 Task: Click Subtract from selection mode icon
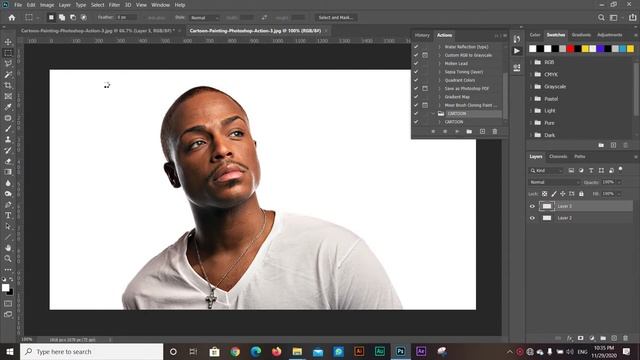pyautogui.click(x=73, y=18)
